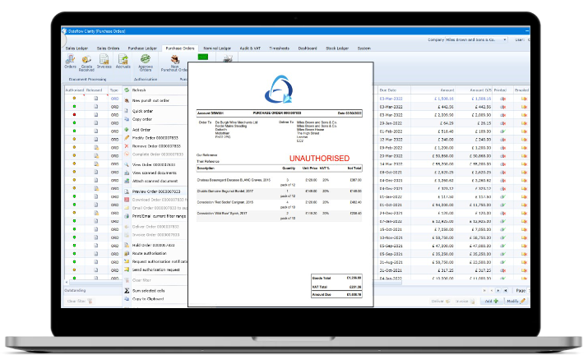Sort by the Printed column header
Viewport: 588px width, 364px height.
(500, 90)
